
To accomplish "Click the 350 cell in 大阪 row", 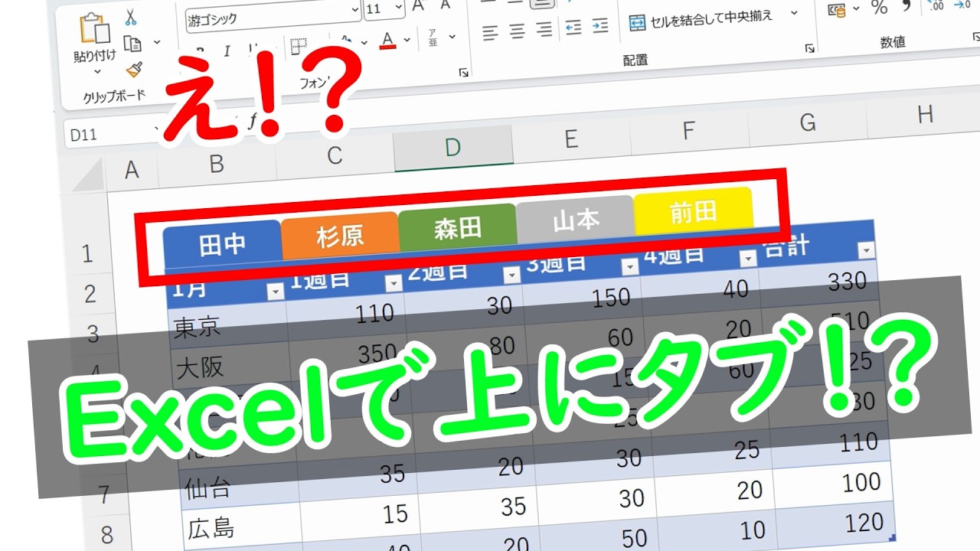I will pyautogui.click(x=349, y=358).
